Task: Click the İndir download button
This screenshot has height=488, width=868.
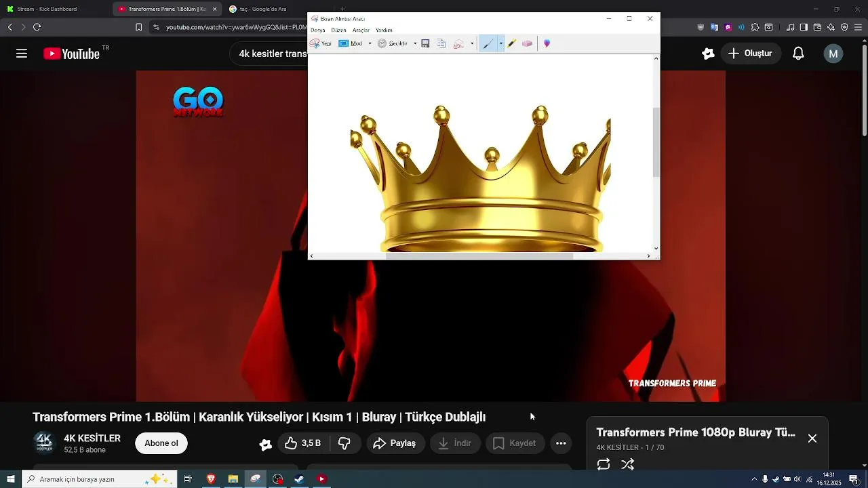Action: 455,443
